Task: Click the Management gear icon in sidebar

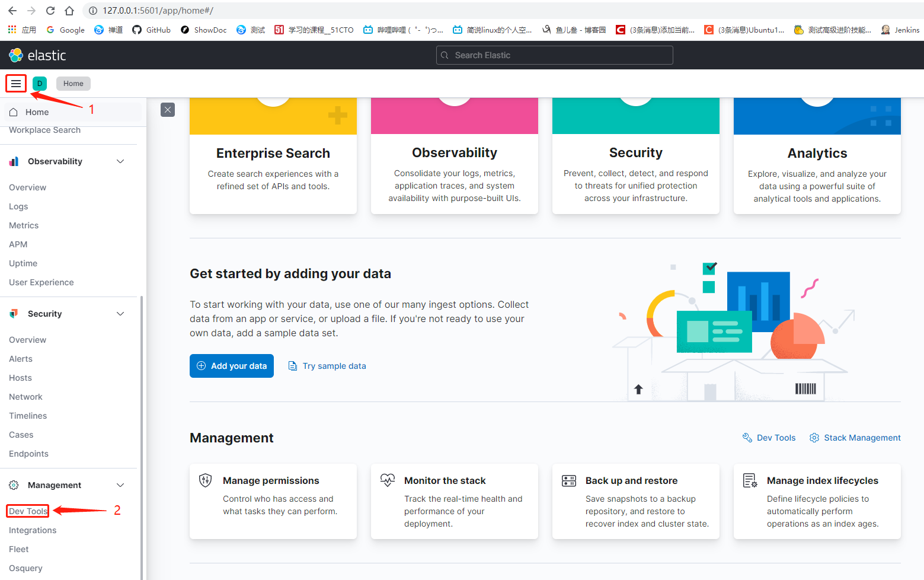Action: (x=14, y=485)
